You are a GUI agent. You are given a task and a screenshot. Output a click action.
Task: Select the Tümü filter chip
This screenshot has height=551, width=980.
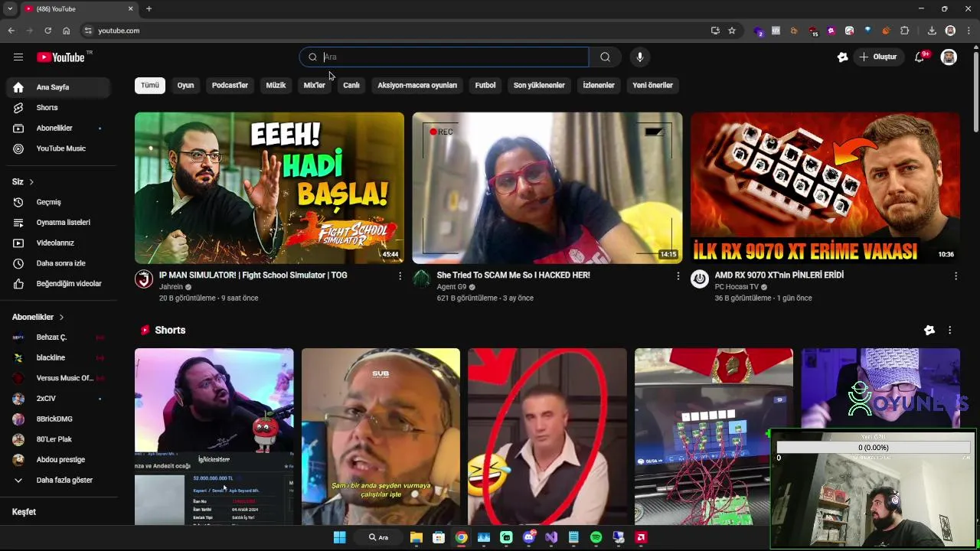coord(150,85)
